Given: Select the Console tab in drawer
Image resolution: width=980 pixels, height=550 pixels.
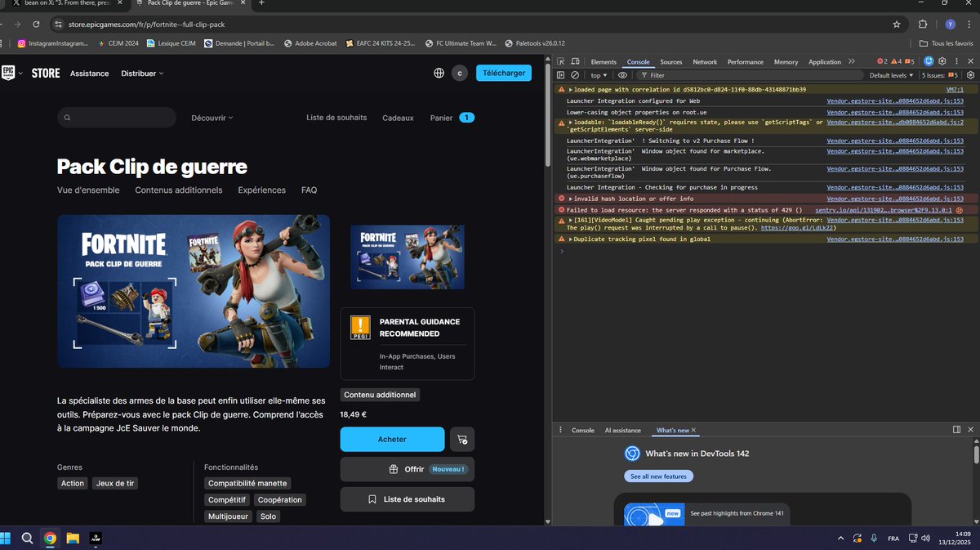Looking at the screenshot, I should point(583,430).
